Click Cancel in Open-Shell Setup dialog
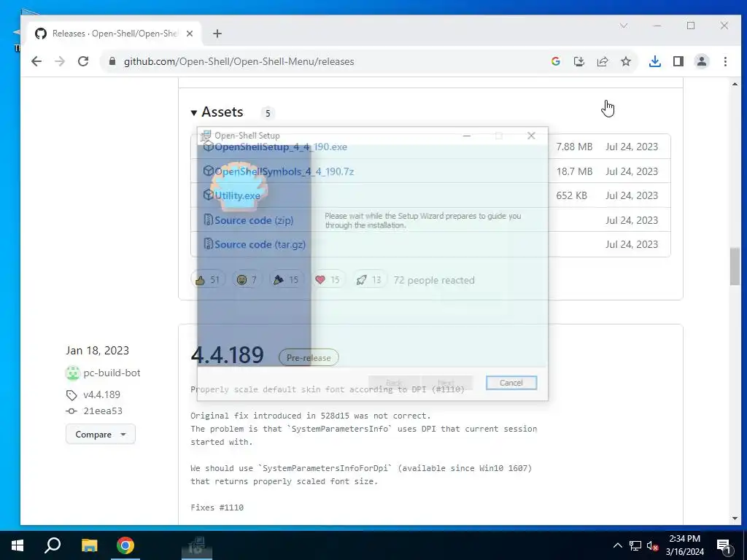The height and width of the screenshot is (560, 747). (x=511, y=383)
